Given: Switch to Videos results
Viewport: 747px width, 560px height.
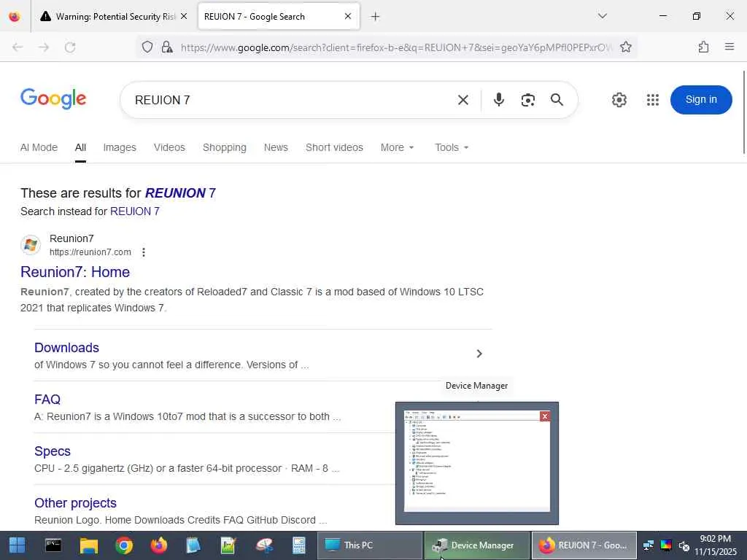Looking at the screenshot, I should pyautogui.click(x=169, y=147).
